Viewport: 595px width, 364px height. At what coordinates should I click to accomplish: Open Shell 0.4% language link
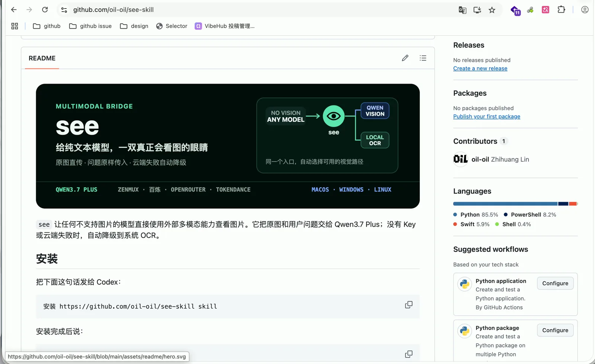[513, 224]
